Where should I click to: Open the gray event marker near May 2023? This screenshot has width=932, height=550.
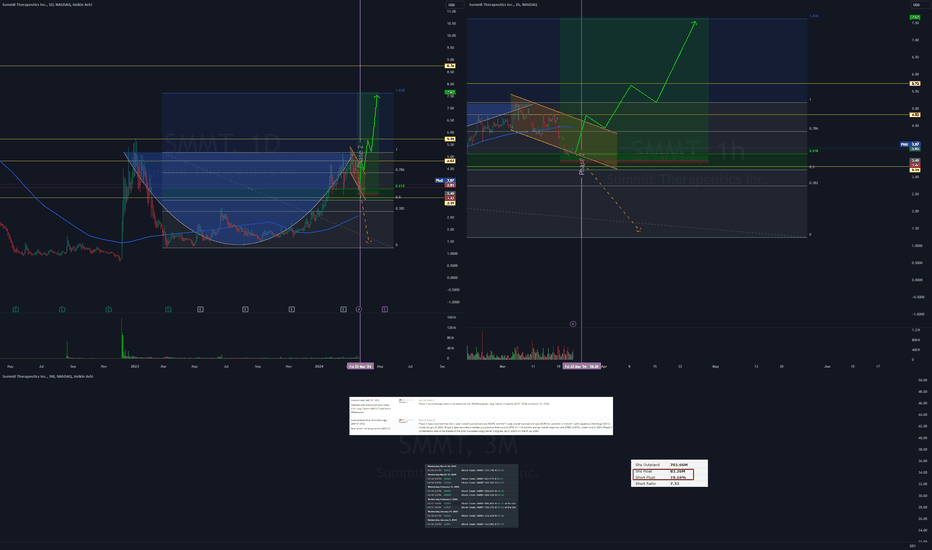200,309
